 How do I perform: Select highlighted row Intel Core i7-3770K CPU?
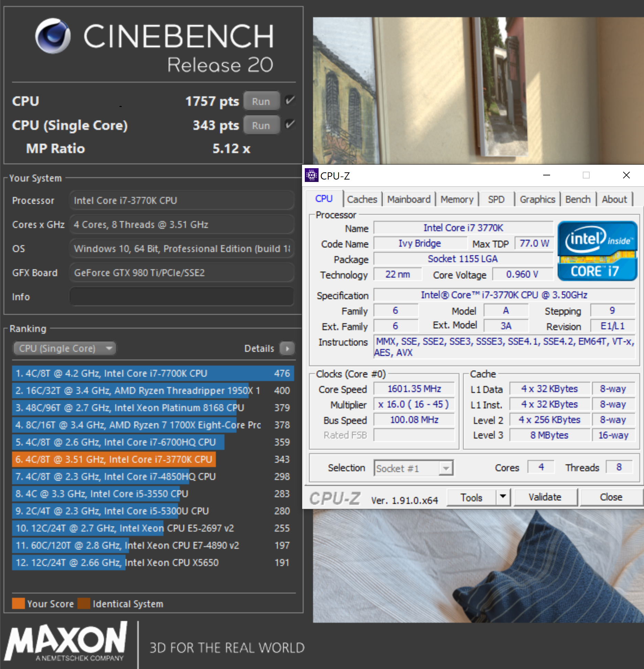153,459
